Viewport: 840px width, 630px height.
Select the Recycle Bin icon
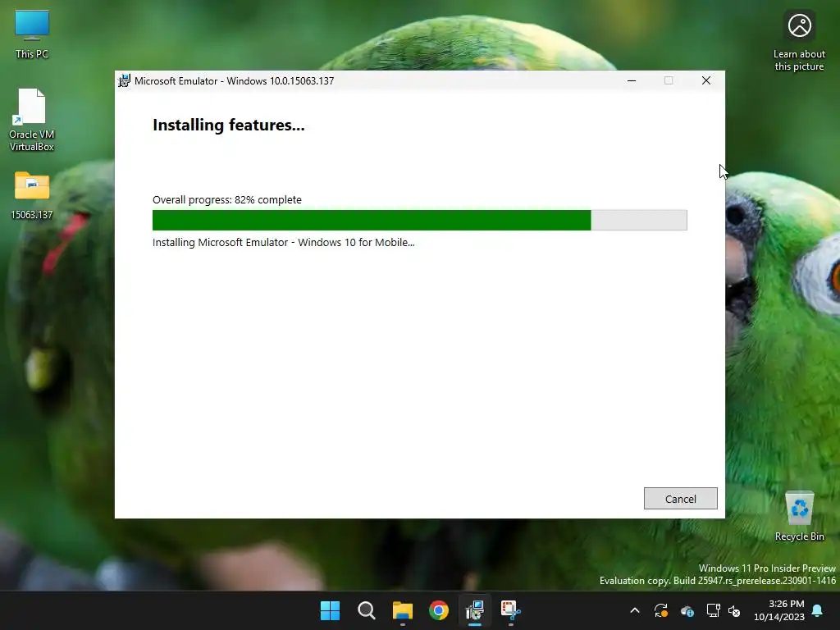pos(799,517)
